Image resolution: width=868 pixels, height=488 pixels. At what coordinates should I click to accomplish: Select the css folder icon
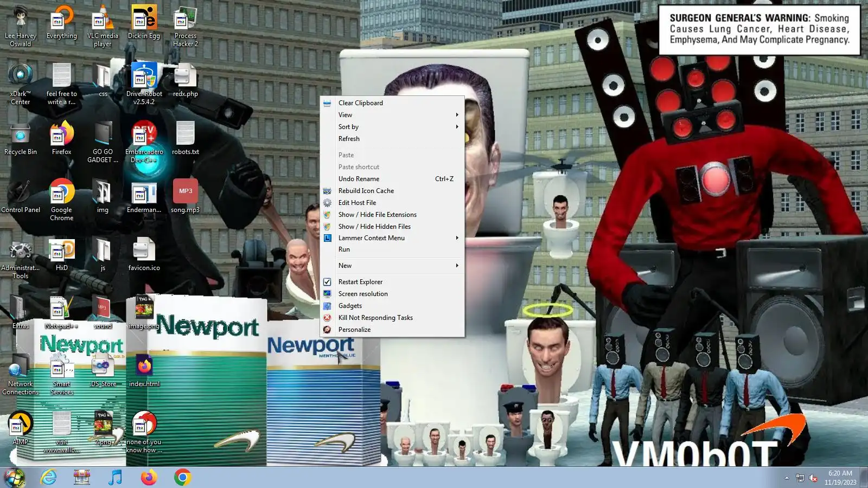click(103, 80)
